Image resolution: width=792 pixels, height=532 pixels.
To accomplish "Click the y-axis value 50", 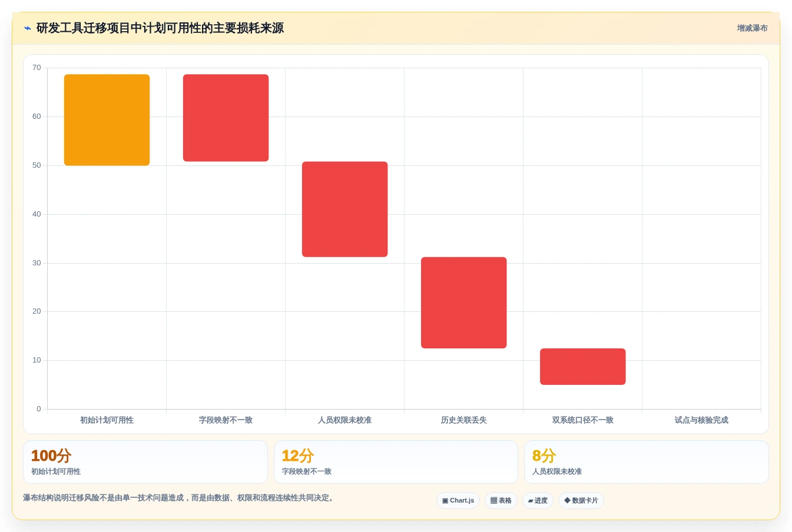I will pos(37,165).
